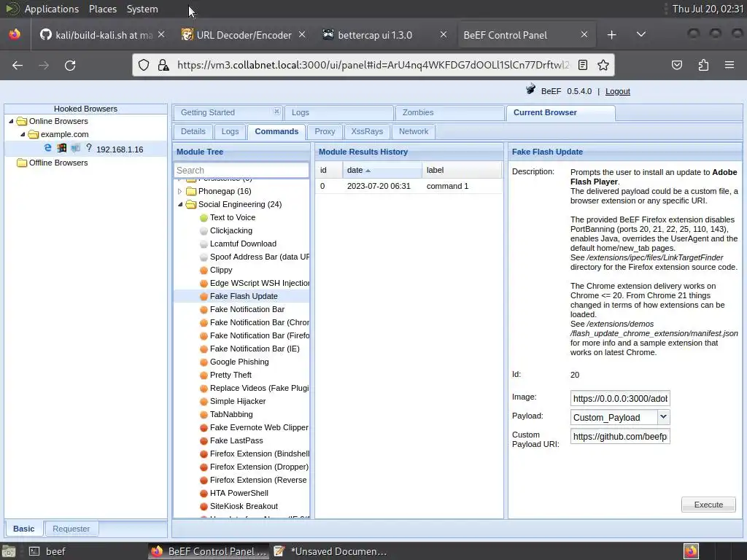Collapse the Social Engineering (24) folder
The height and width of the screenshot is (560, 747).
pyautogui.click(x=180, y=204)
